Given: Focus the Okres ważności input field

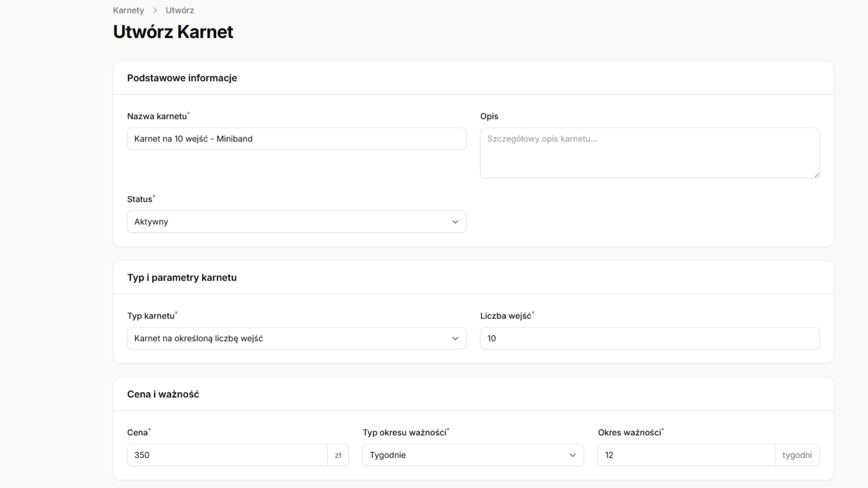Looking at the screenshot, I should click(x=686, y=455).
